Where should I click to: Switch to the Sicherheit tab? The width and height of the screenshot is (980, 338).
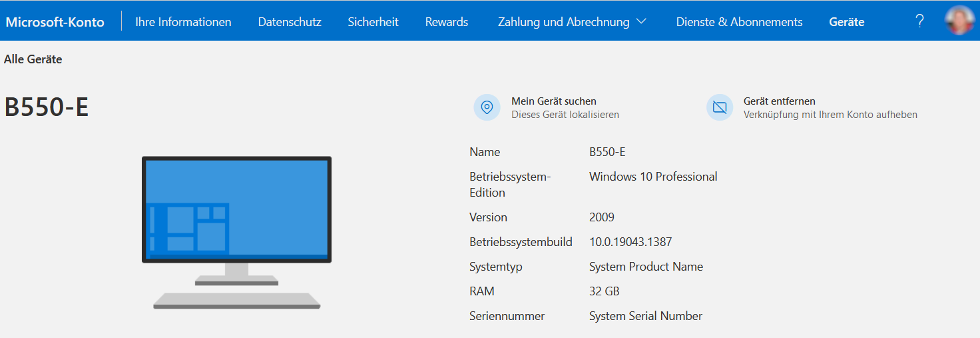tap(373, 22)
